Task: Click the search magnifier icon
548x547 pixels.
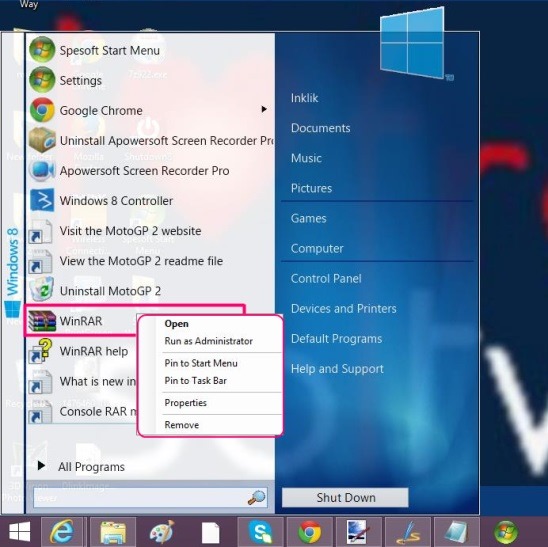Action: click(x=257, y=497)
